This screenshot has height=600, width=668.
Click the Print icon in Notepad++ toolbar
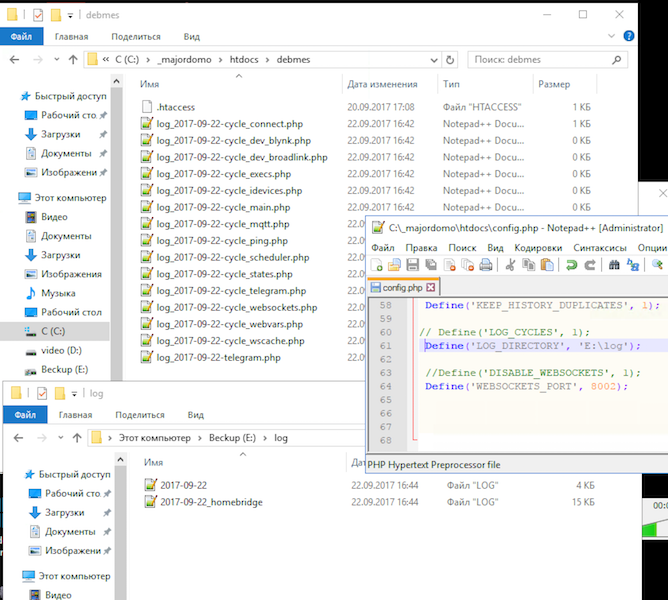(x=486, y=265)
